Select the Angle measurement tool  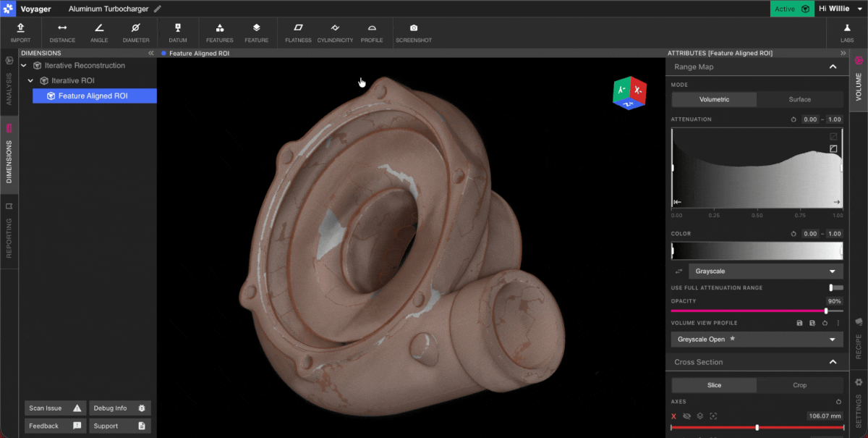(x=99, y=33)
